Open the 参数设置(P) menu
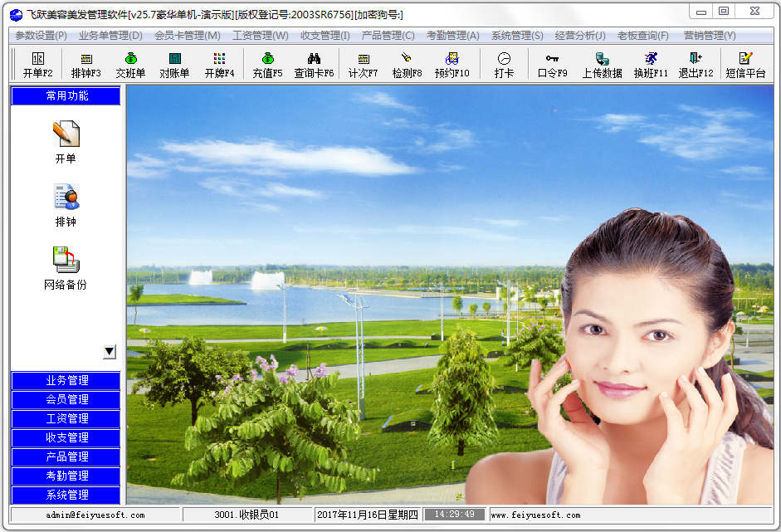This screenshot has height=532, width=781. pyautogui.click(x=41, y=36)
